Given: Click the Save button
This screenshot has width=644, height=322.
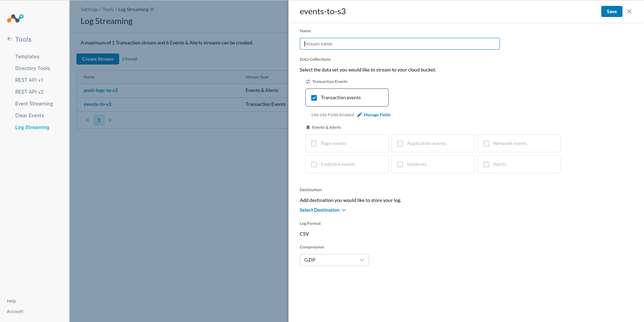Looking at the screenshot, I should click(611, 11).
